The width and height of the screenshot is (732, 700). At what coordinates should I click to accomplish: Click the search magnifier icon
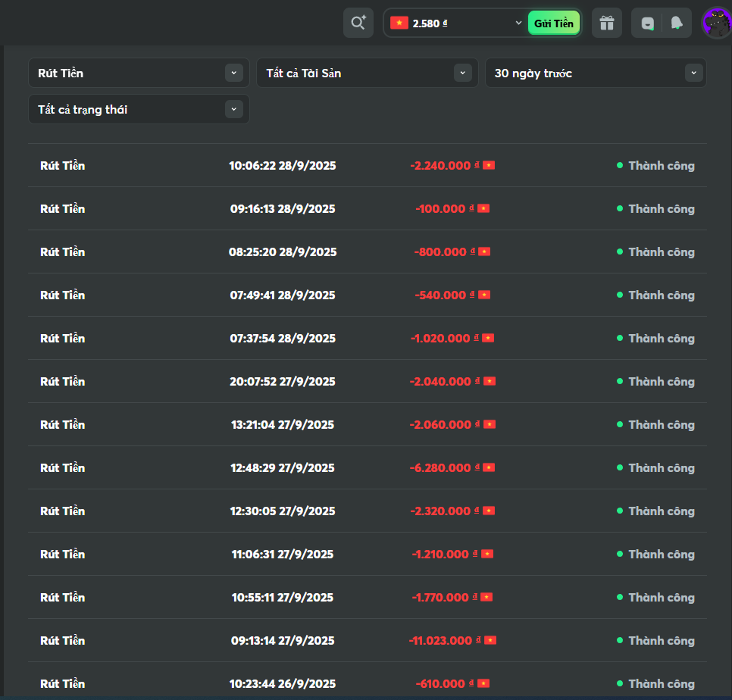(x=358, y=23)
